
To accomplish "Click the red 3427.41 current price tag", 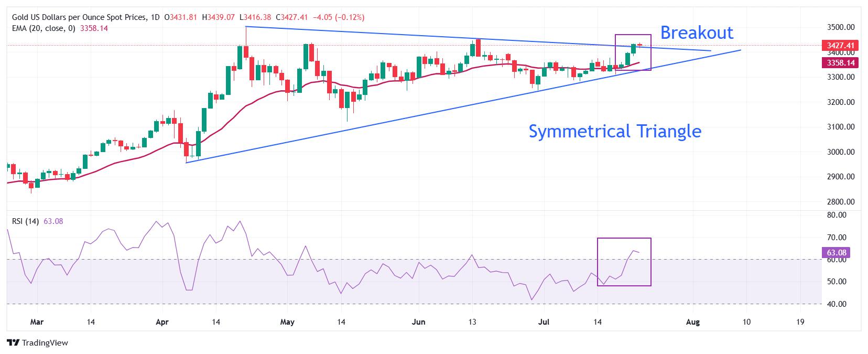I will (x=840, y=45).
